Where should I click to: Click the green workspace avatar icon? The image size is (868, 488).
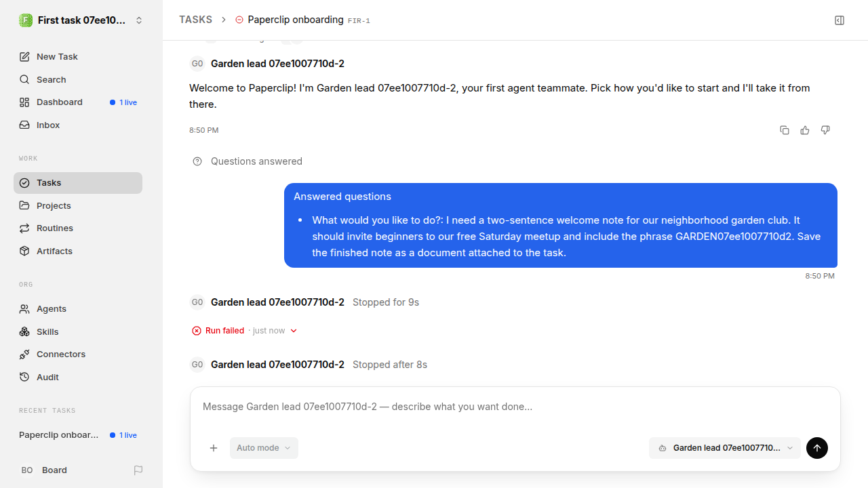click(26, 20)
